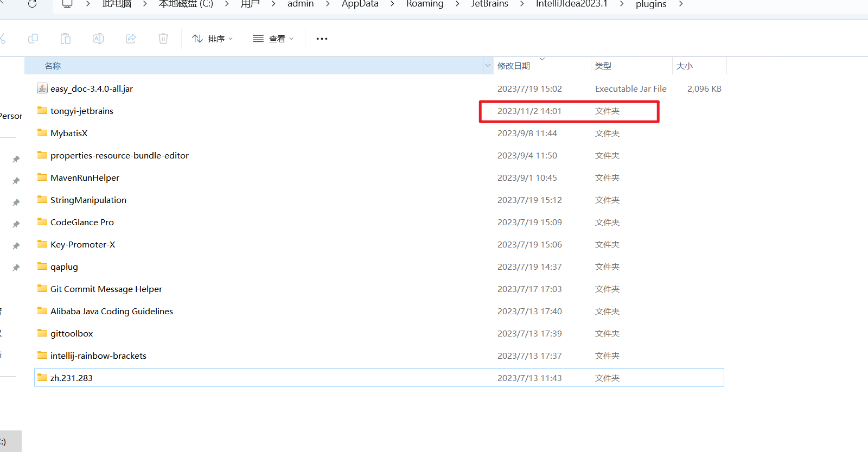Go to 本地磁盘 (C:) in the breadcrumb
868x476 pixels.
coord(186,4)
